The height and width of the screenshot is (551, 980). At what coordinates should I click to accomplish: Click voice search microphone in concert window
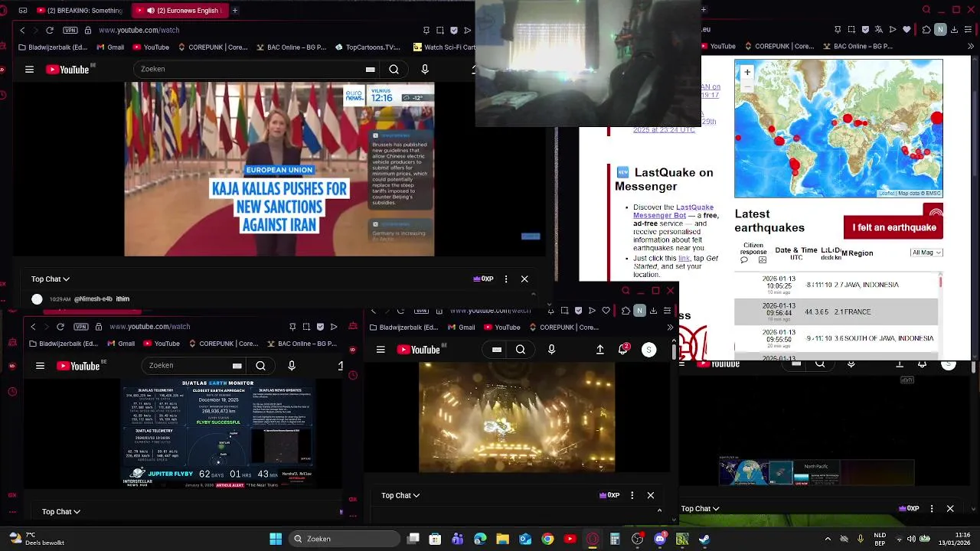[x=551, y=350]
